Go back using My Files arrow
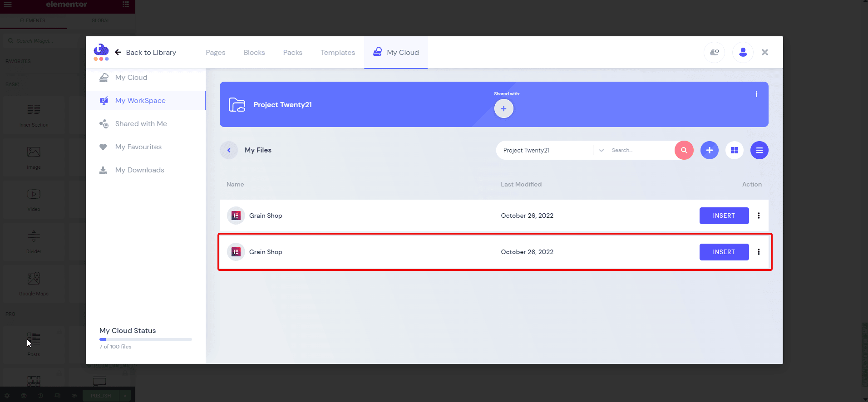The height and width of the screenshot is (402, 868). coord(229,150)
